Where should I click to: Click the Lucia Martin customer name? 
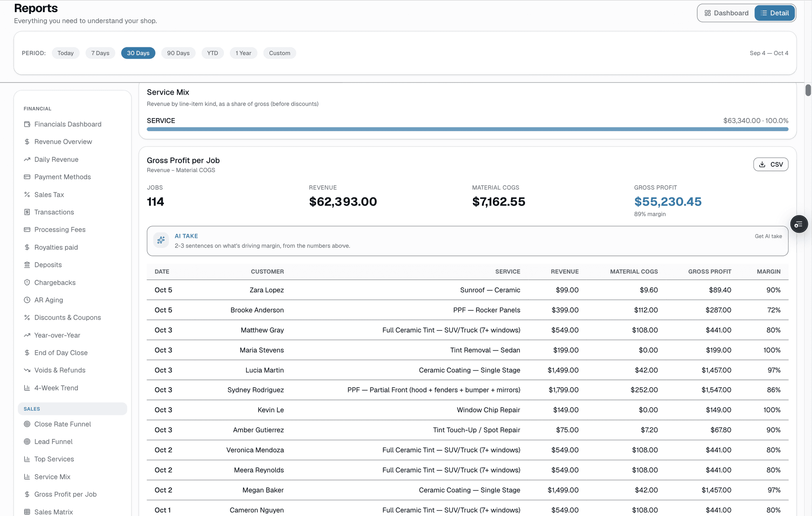[264, 370]
